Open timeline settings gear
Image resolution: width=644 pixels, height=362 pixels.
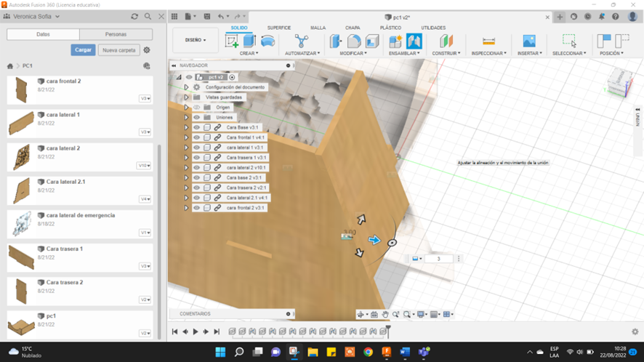(635, 331)
